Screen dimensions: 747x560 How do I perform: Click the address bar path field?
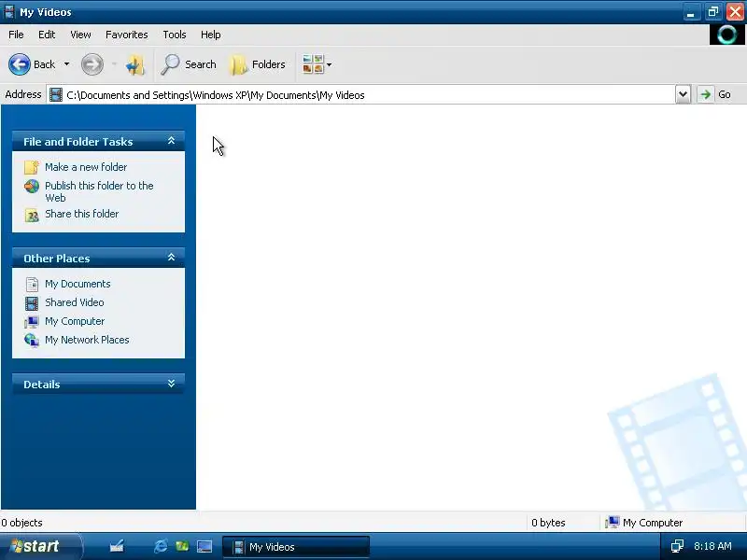click(x=360, y=95)
